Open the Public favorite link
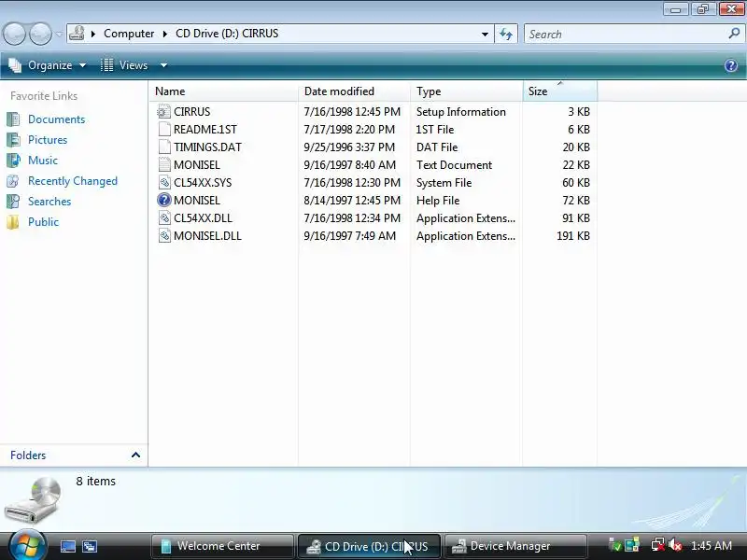Screen dimensions: 747x560 (43, 222)
